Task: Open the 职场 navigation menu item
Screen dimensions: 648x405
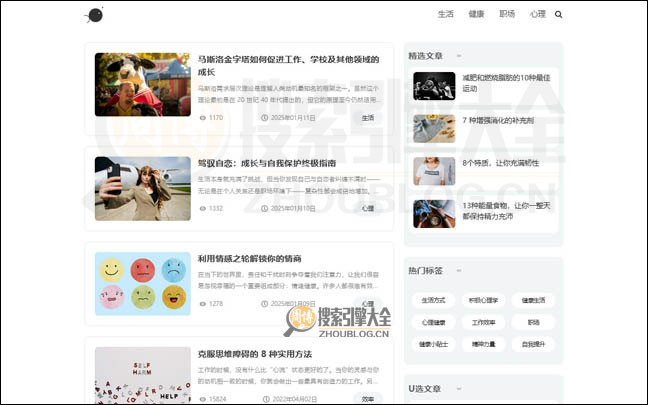Action: click(507, 14)
